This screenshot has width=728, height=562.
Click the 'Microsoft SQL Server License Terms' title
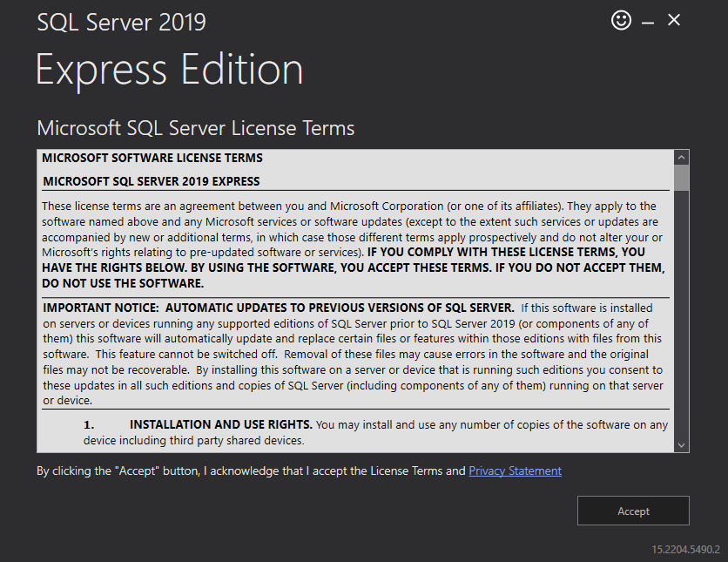pos(195,128)
